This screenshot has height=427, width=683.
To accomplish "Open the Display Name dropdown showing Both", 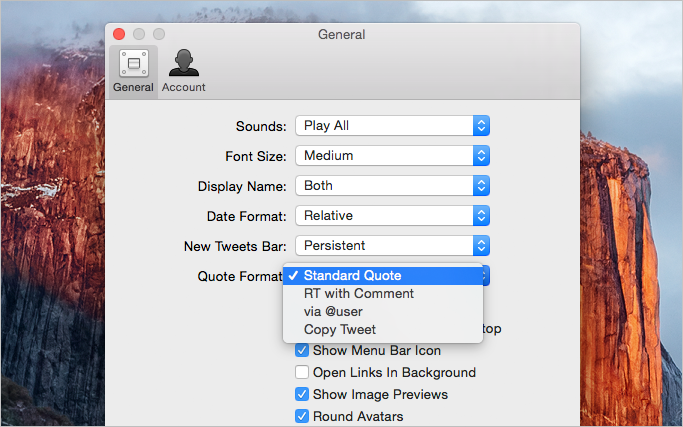I will (x=392, y=186).
